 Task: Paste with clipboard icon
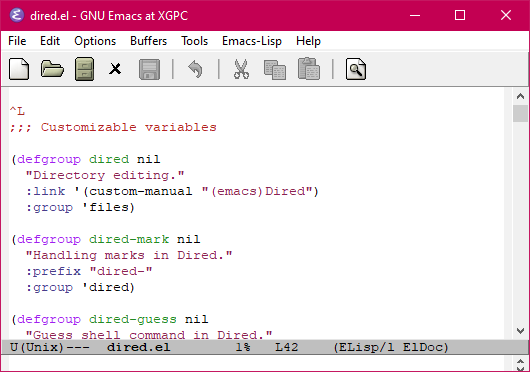309,69
